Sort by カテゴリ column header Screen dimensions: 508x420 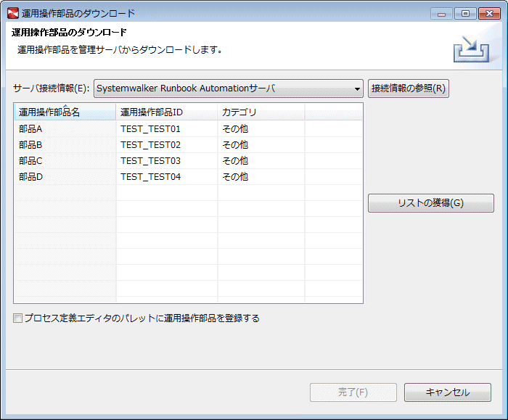(261, 112)
